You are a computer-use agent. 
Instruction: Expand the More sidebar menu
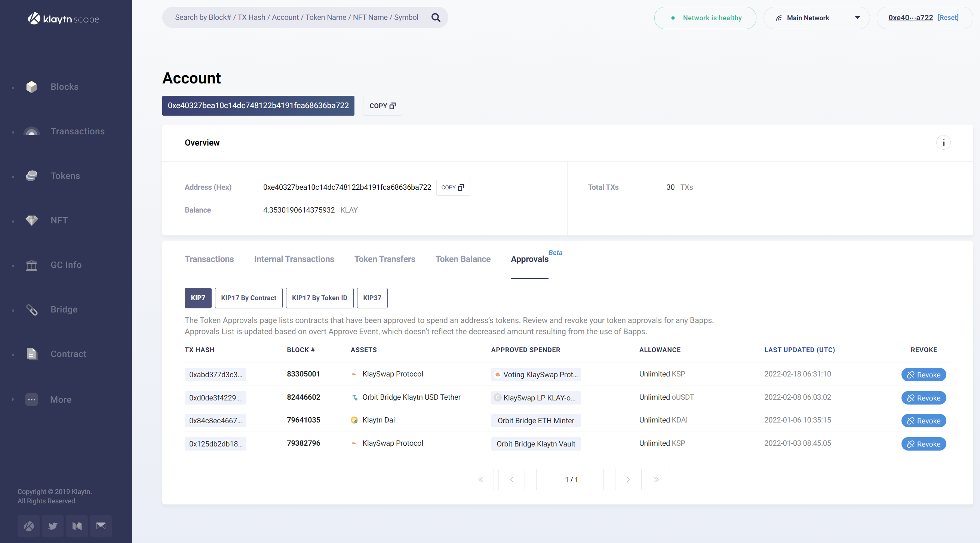pyautogui.click(x=61, y=399)
